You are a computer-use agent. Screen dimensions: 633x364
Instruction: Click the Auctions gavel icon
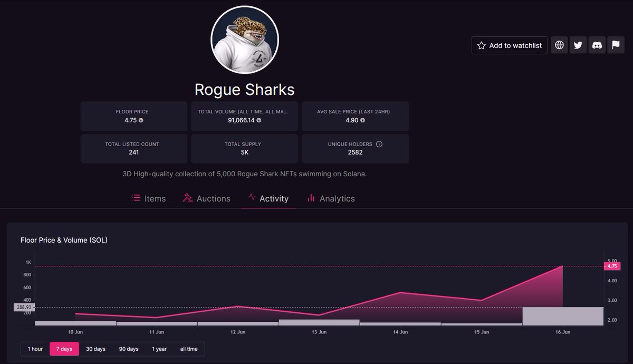[x=188, y=198]
